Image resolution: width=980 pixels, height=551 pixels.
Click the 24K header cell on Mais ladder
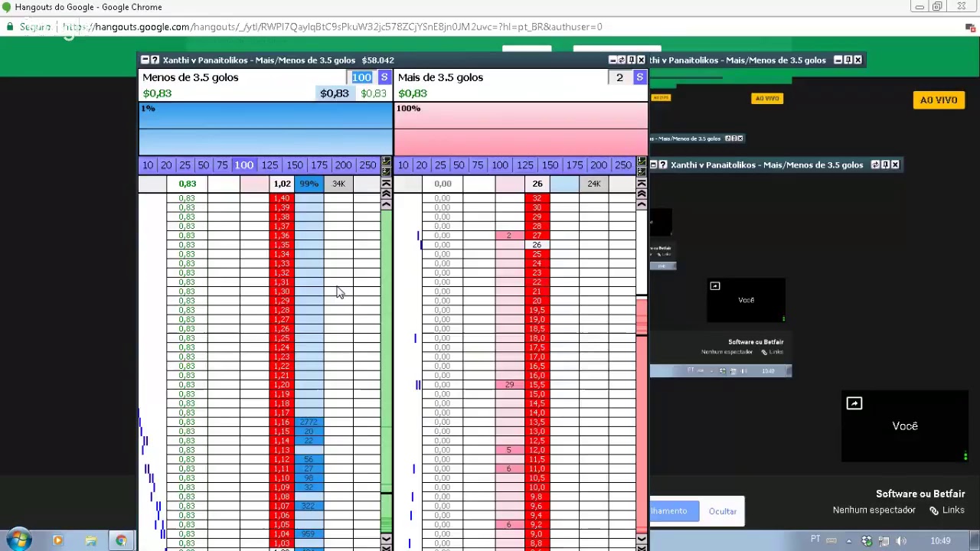pos(594,184)
